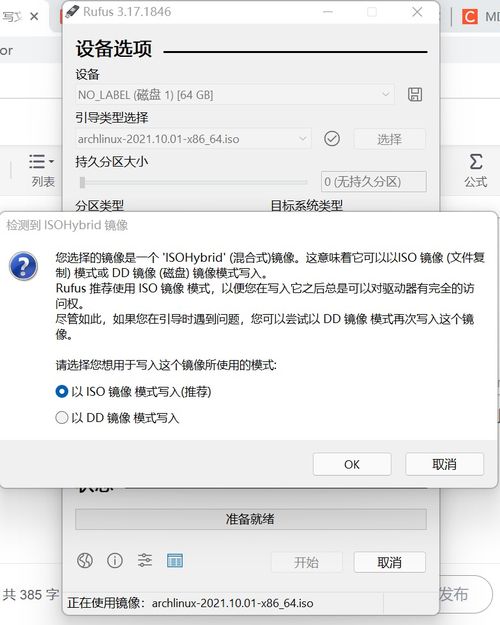The height and width of the screenshot is (625, 500).
Task: Show the log window icon
Action: tap(175, 560)
